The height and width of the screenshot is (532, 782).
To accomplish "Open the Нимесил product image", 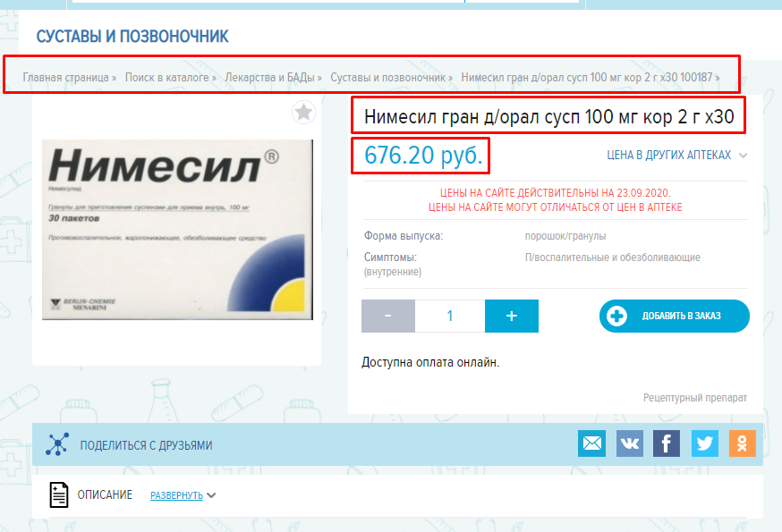I will (x=177, y=230).
